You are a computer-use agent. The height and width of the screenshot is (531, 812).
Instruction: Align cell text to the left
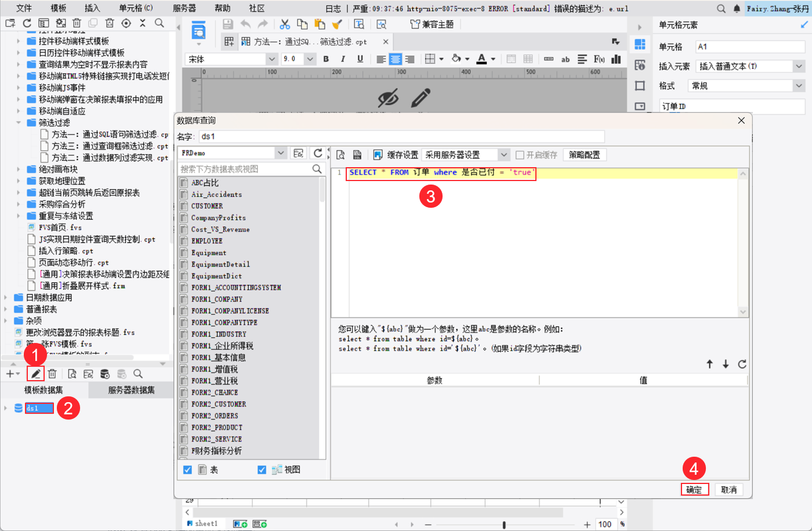381,59
